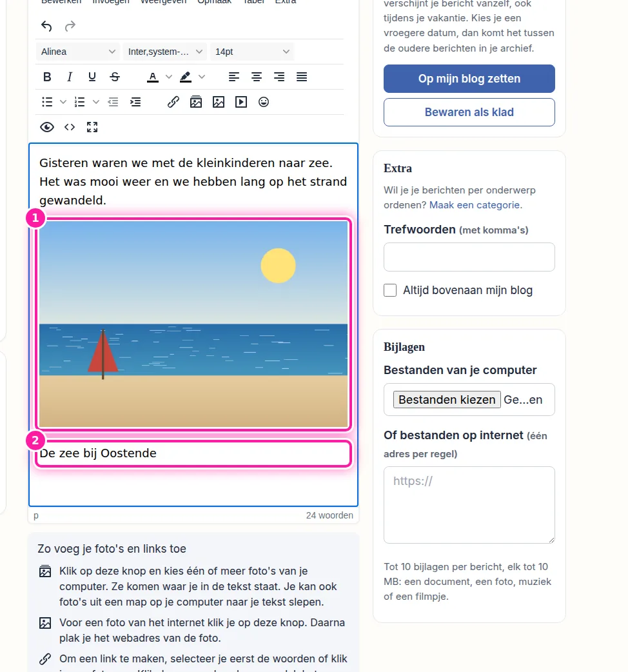
Task: Click the caption 'De zee bij Oostende'
Action: coord(98,453)
